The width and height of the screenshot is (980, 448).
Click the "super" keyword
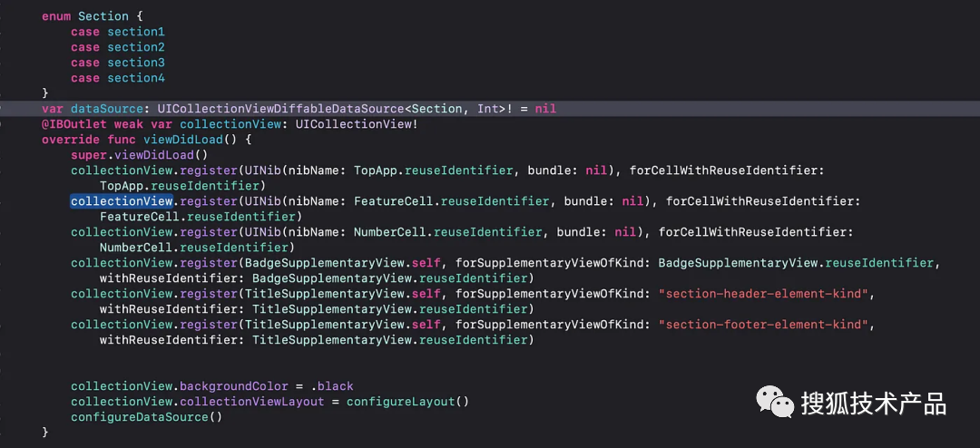pyautogui.click(x=89, y=155)
